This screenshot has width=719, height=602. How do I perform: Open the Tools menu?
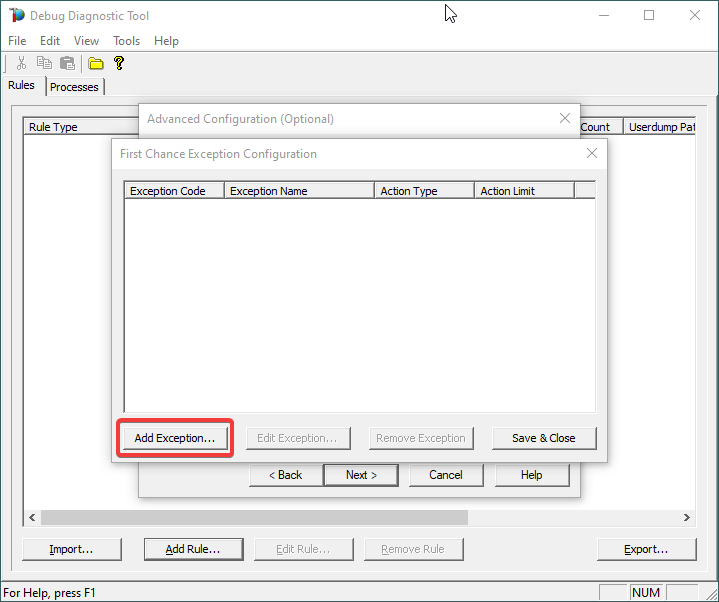tap(126, 41)
